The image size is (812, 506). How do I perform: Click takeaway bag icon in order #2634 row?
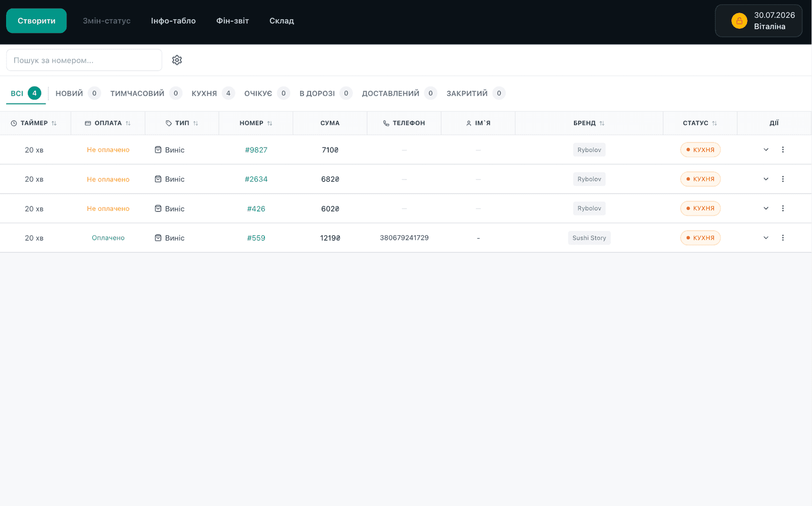(x=158, y=179)
